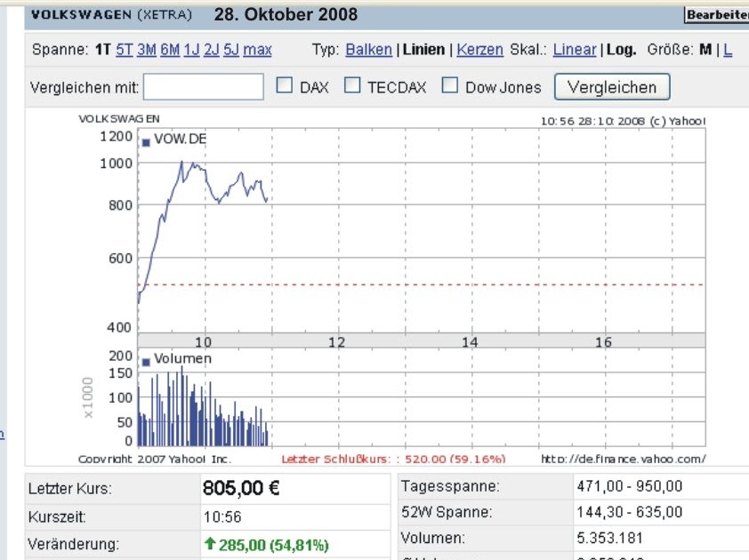Click the Log. scale label
The height and width of the screenshot is (560, 749).
point(621,49)
